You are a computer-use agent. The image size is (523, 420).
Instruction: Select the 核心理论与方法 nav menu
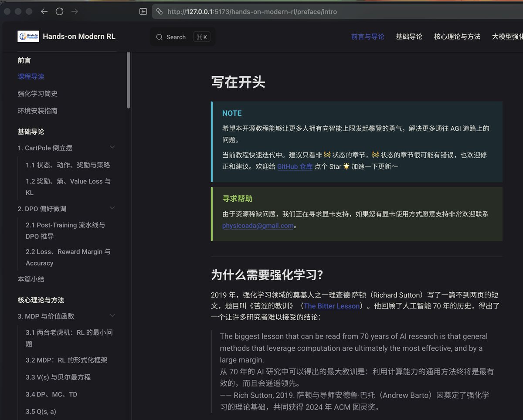coord(457,37)
